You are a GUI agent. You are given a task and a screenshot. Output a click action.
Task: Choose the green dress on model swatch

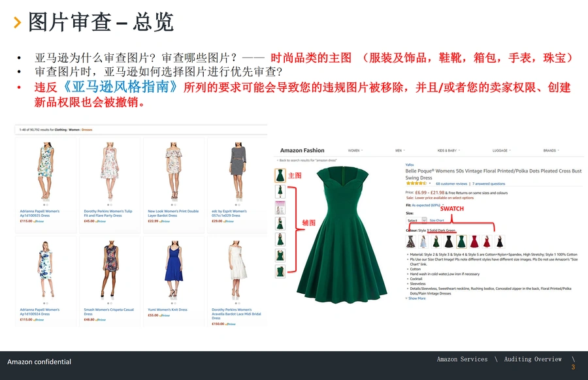tap(436, 242)
